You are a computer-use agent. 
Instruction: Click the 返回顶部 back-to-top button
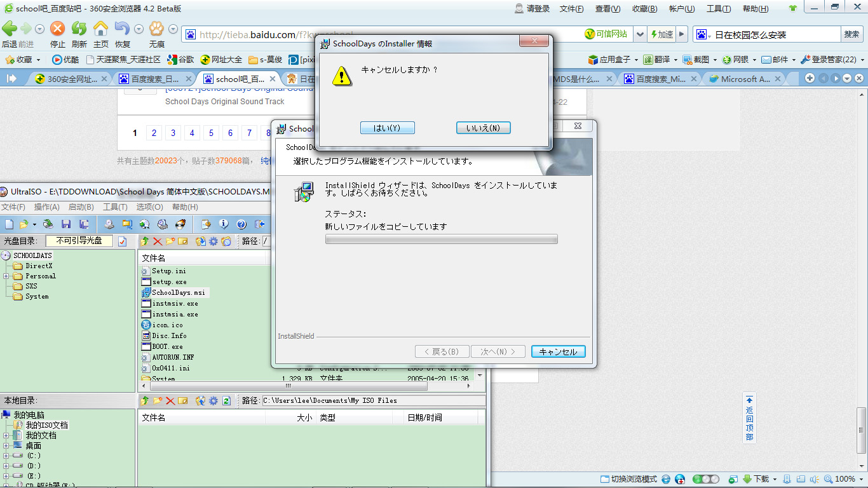pyautogui.click(x=750, y=419)
